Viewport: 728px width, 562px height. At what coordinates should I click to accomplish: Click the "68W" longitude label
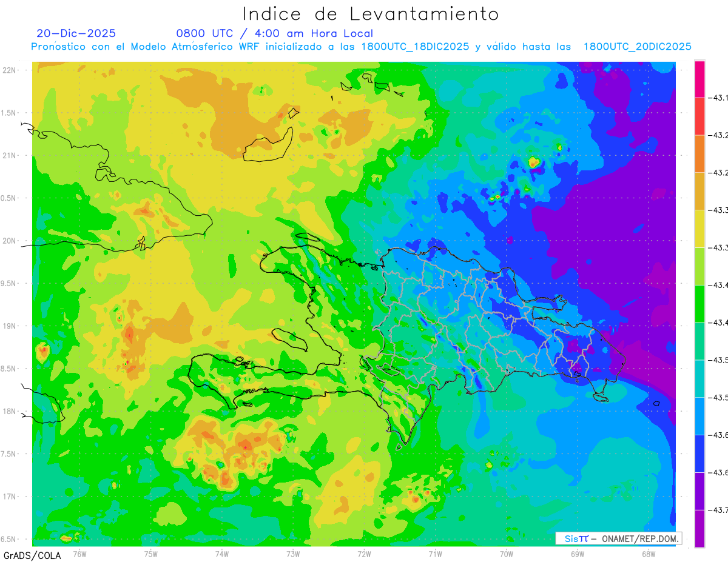click(649, 554)
